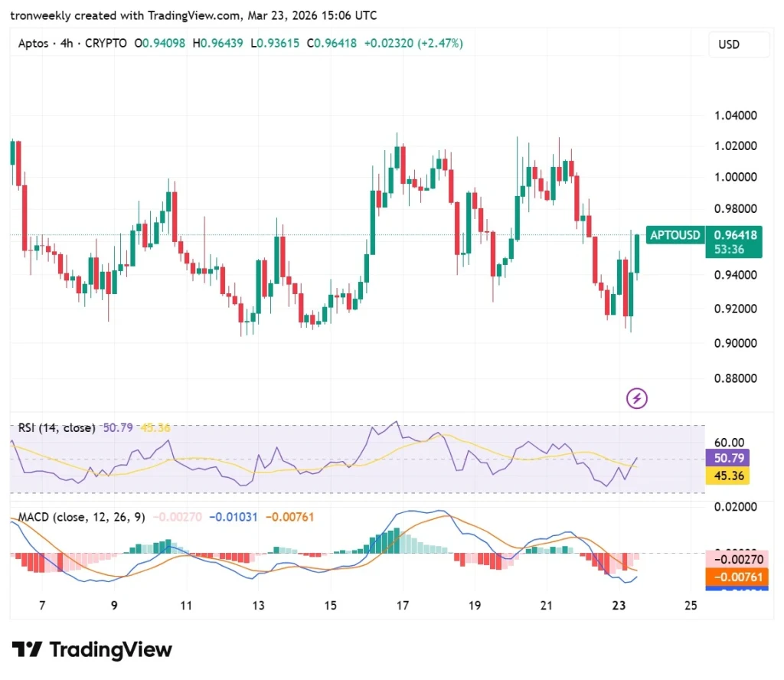The image size is (784, 680).
Task: Select the Aptos symbol name
Action: coord(33,44)
